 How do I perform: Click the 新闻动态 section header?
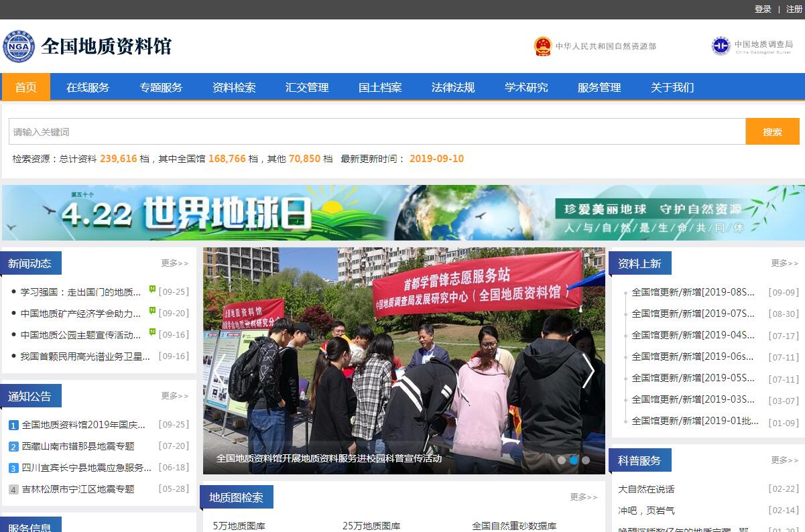pyautogui.click(x=31, y=263)
